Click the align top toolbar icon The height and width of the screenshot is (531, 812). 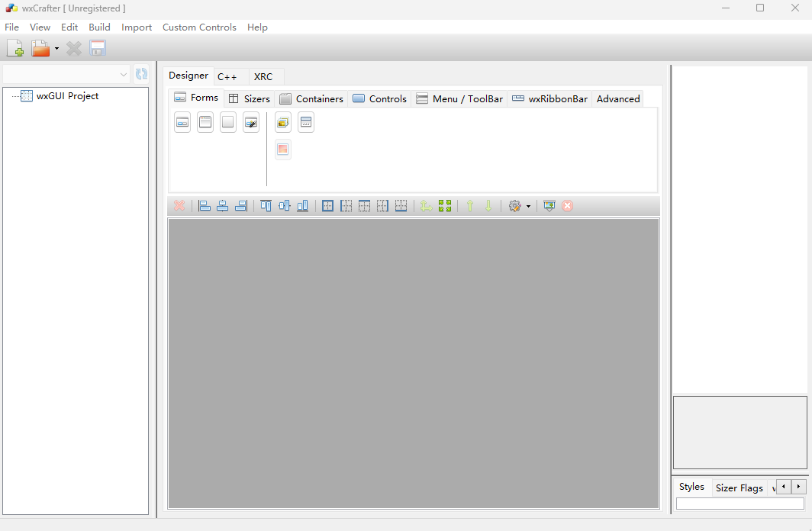(x=266, y=206)
